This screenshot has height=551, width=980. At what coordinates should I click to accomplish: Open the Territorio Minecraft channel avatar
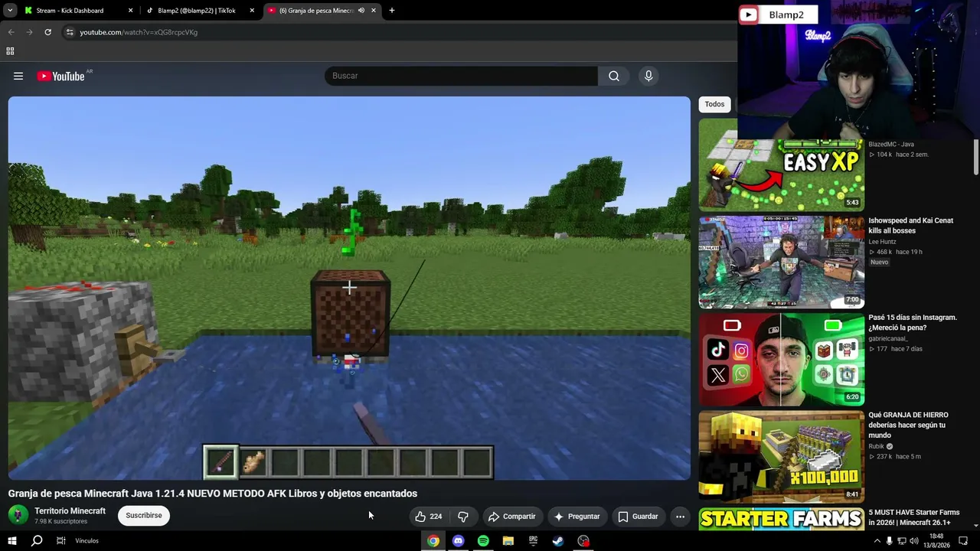click(x=18, y=515)
